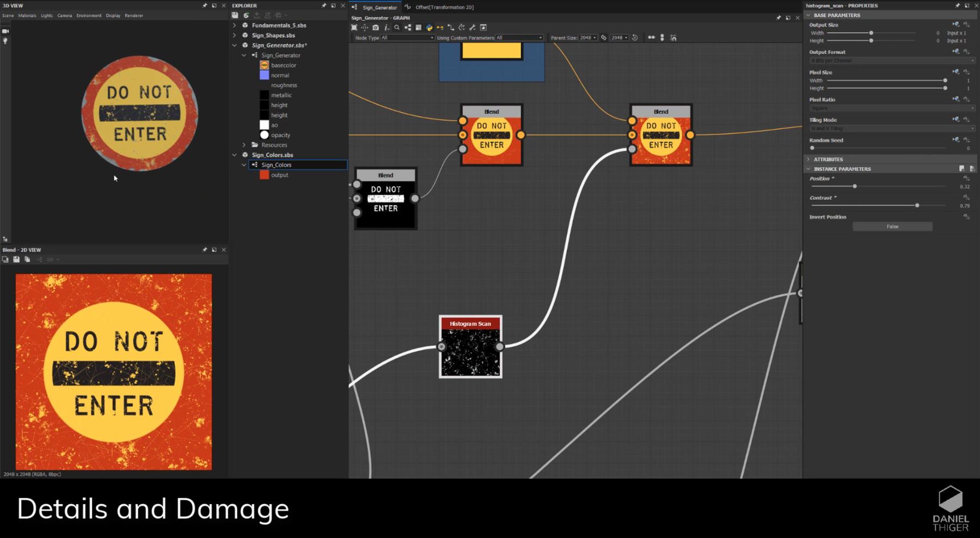
Task: Take a graph snapshot with the camera icon
Action: click(376, 27)
